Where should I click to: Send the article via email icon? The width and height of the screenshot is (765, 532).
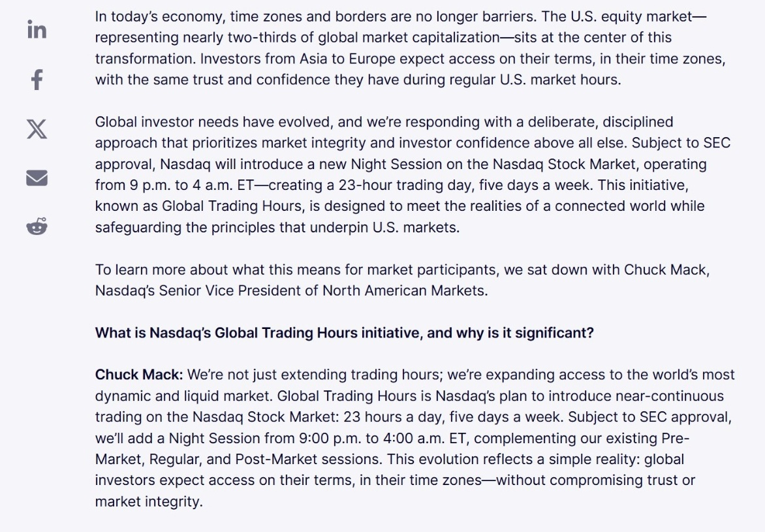(x=37, y=178)
